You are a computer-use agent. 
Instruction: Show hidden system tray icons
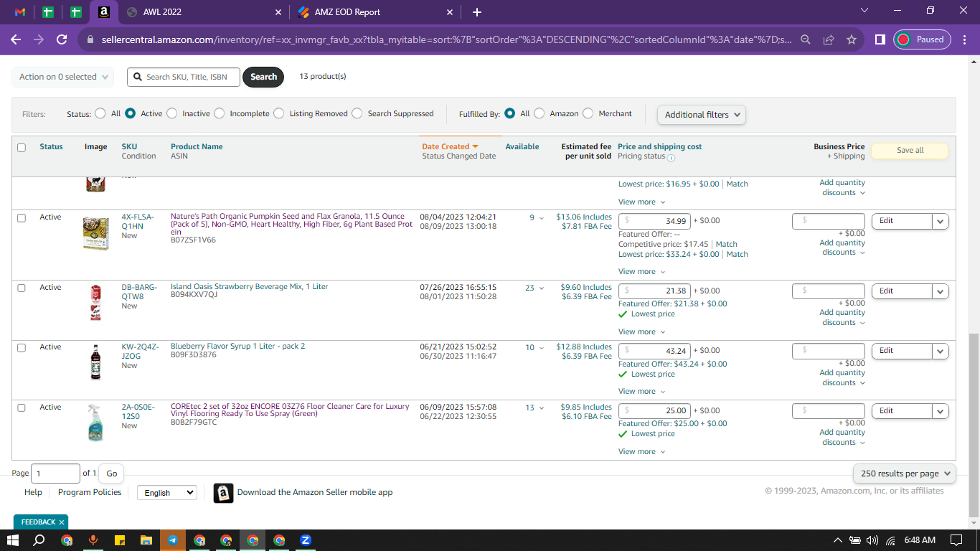[837, 540]
